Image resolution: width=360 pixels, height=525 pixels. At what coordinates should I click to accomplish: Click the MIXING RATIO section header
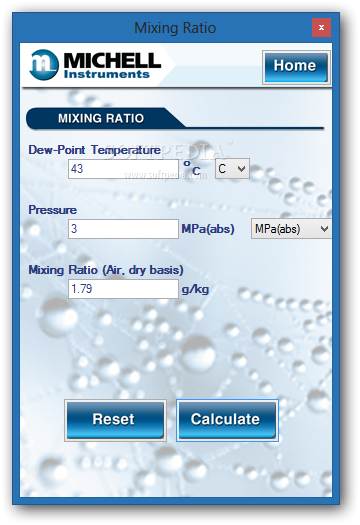(x=101, y=118)
